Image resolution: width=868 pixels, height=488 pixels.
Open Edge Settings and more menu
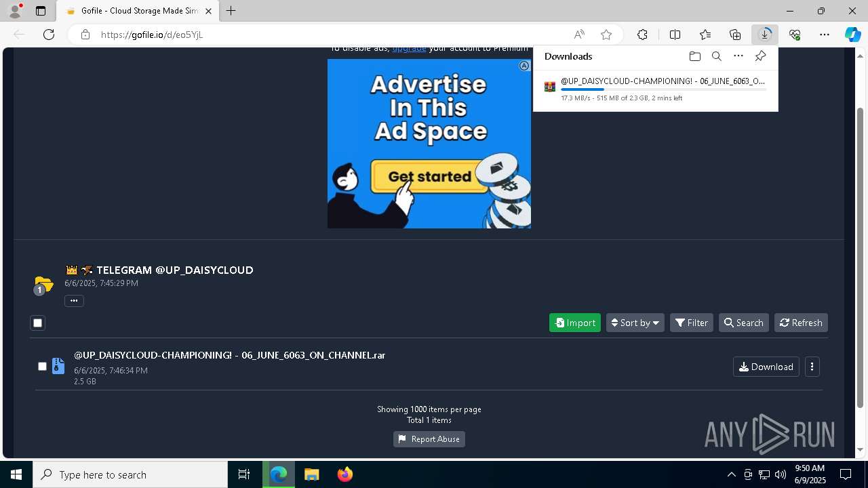[x=825, y=35]
